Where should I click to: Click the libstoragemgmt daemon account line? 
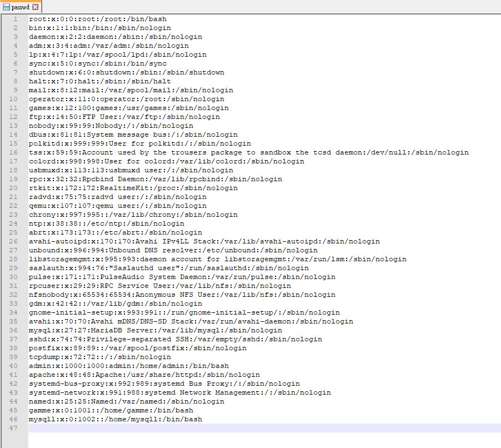218,260
